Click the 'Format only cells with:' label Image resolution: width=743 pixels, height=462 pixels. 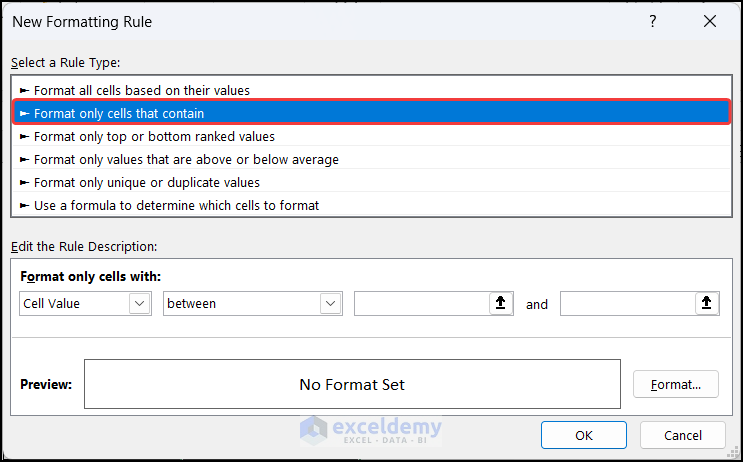click(x=90, y=276)
